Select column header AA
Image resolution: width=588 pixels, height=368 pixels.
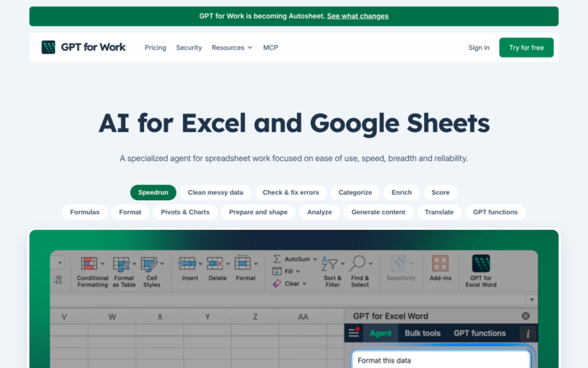click(x=303, y=317)
